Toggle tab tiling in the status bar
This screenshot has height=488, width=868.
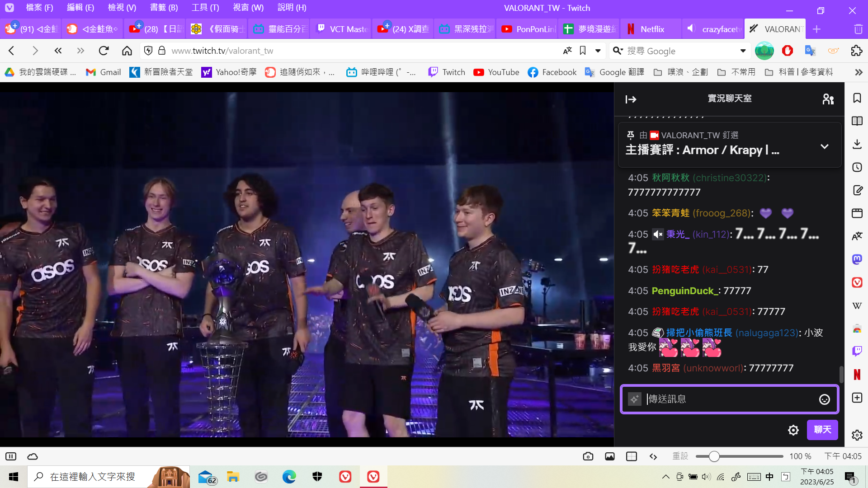[632, 456]
